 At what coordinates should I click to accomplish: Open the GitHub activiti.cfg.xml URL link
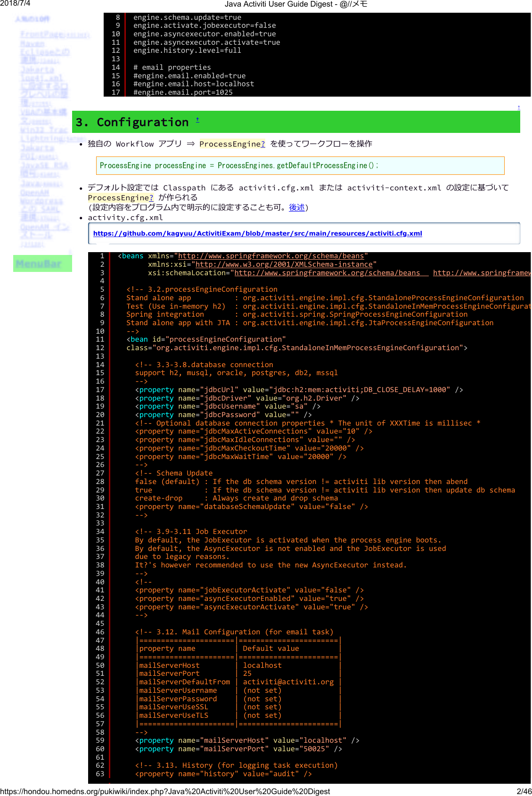pyautogui.click(x=257, y=233)
